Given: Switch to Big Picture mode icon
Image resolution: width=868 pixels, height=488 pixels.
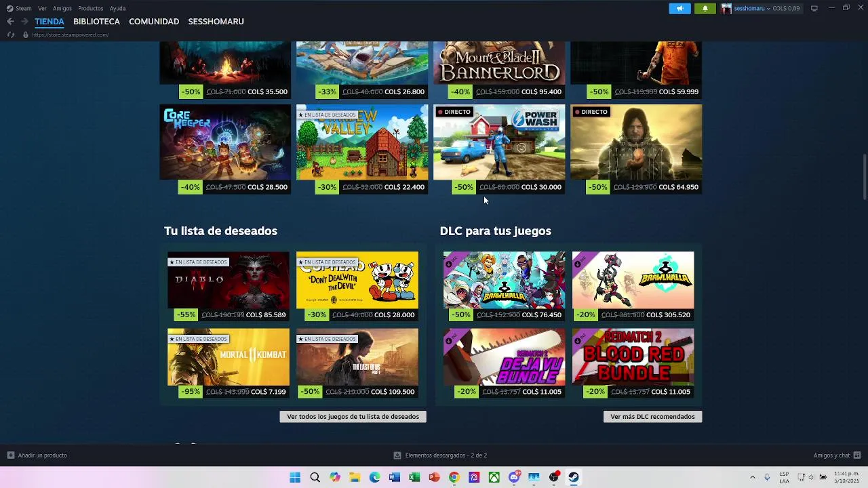Looking at the screenshot, I should tap(814, 8).
